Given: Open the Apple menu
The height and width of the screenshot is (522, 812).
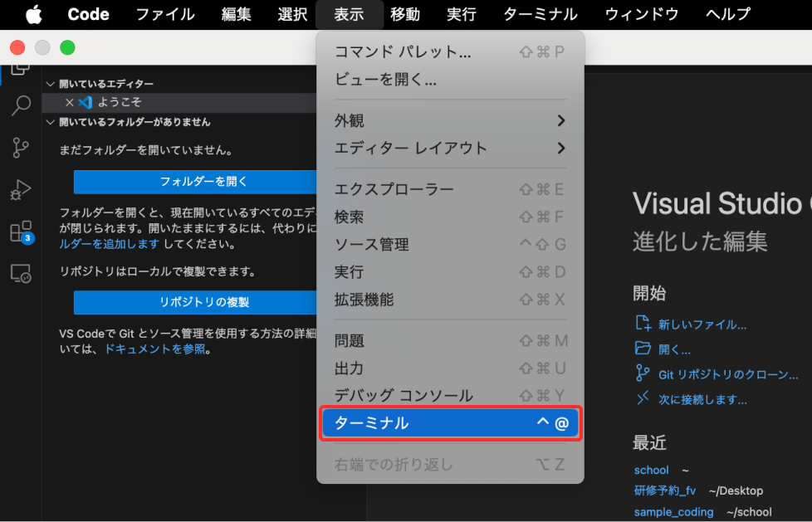Looking at the screenshot, I should click(x=34, y=14).
